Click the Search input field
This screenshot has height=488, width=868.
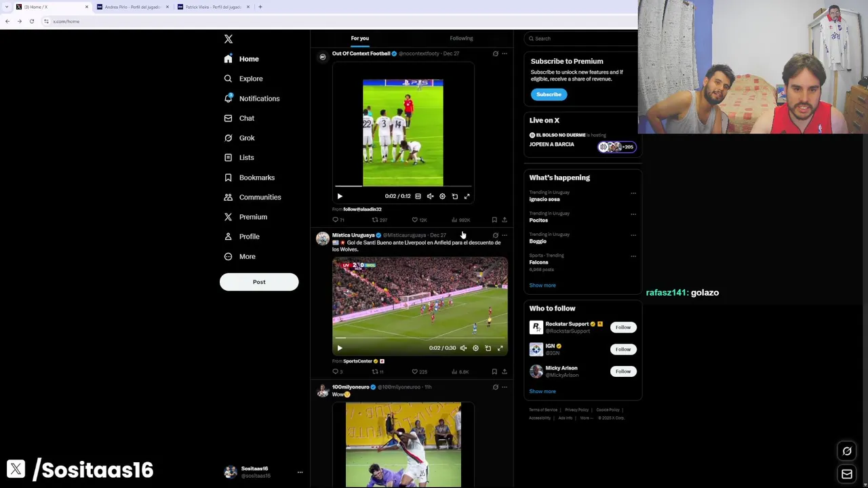point(582,39)
